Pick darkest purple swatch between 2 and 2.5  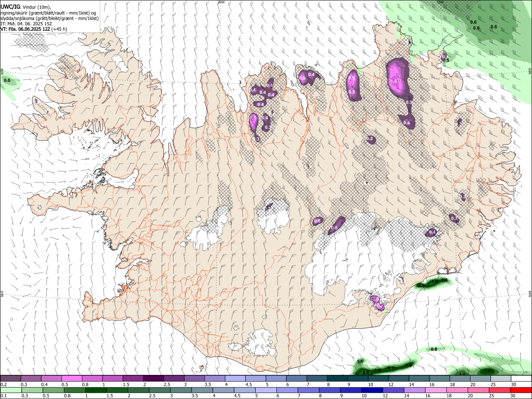tap(153, 378)
